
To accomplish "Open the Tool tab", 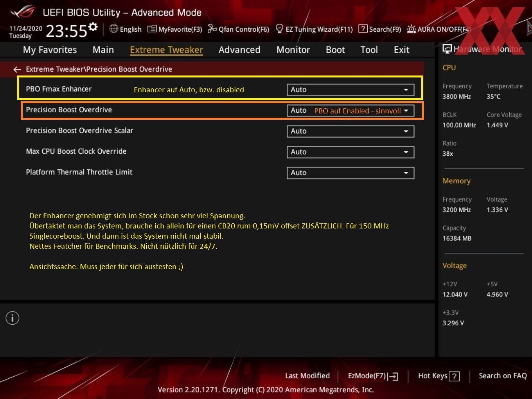I will coord(369,50).
